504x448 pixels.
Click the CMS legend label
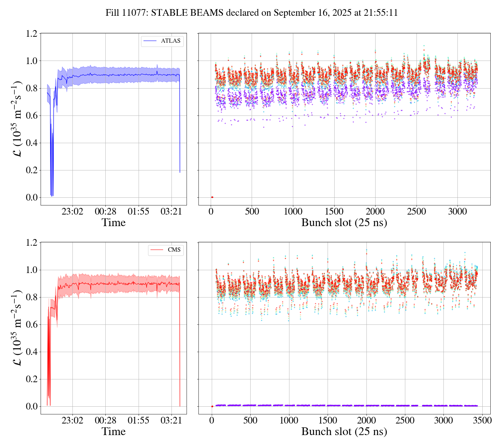click(x=174, y=250)
